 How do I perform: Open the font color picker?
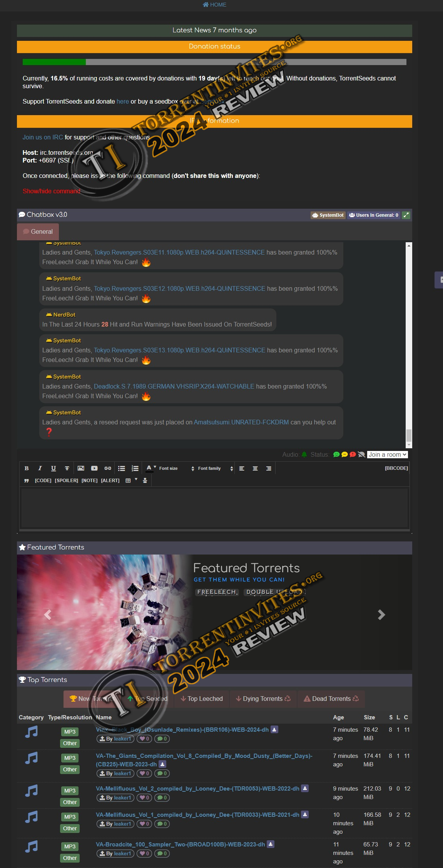click(x=150, y=468)
